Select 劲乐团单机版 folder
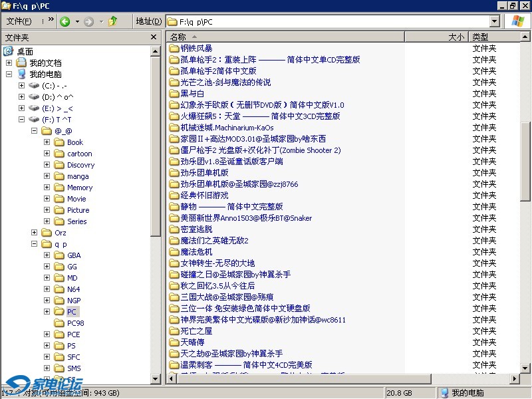532x399 pixels. pos(204,173)
